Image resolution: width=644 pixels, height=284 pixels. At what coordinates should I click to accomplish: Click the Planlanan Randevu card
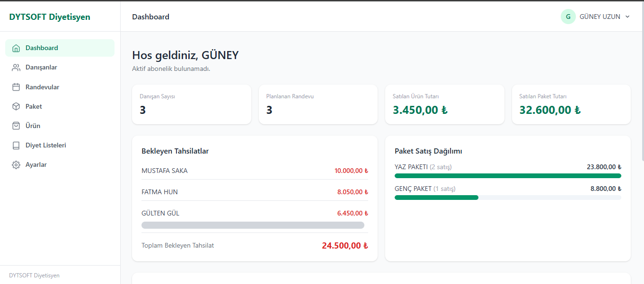[318, 104]
